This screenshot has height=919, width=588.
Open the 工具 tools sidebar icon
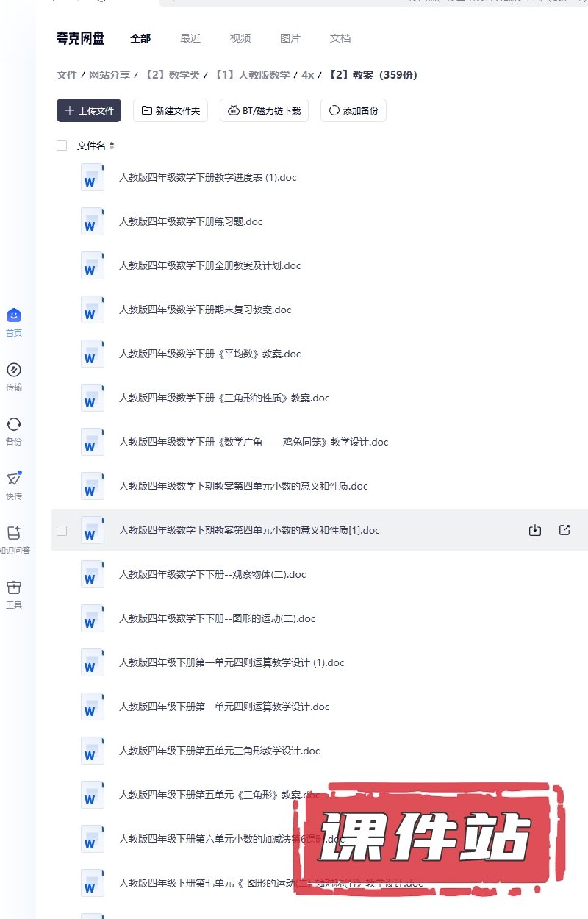[x=14, y=587]
